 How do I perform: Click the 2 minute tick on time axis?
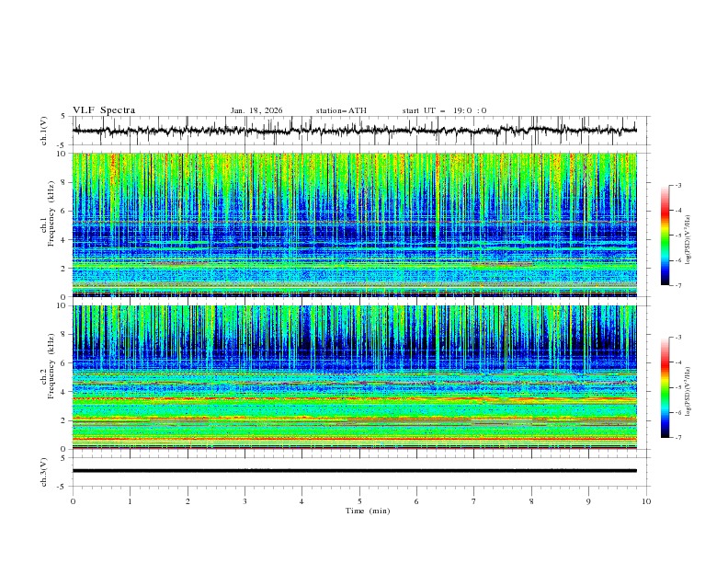[x=188, y=501]
